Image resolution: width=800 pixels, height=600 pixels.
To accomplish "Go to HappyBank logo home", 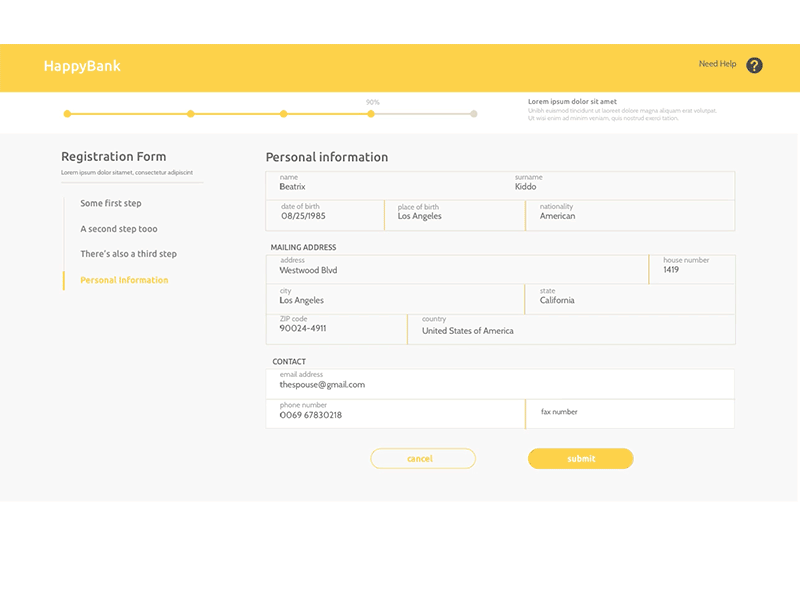I will 82,66.
